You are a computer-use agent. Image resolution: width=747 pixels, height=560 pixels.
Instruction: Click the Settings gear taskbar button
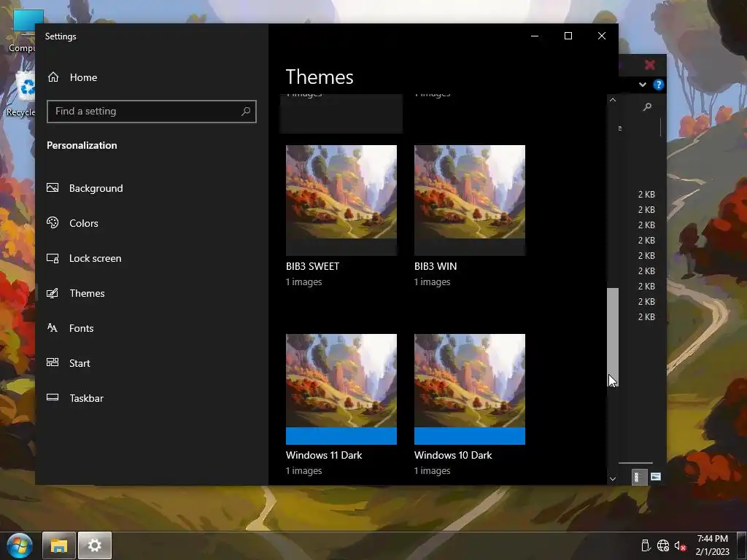coord(95,545)
